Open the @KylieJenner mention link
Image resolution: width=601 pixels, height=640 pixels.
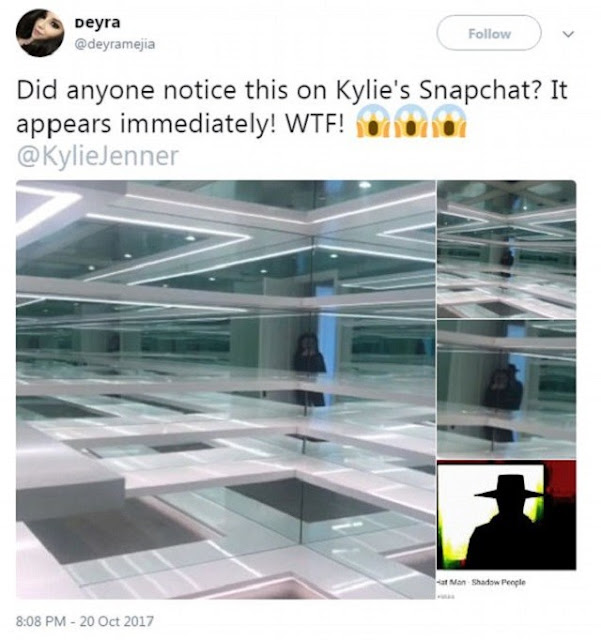coord(98,156)
